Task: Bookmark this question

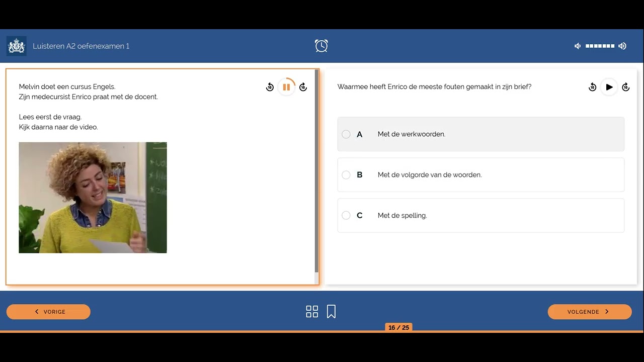Action: tap(331, 312)
